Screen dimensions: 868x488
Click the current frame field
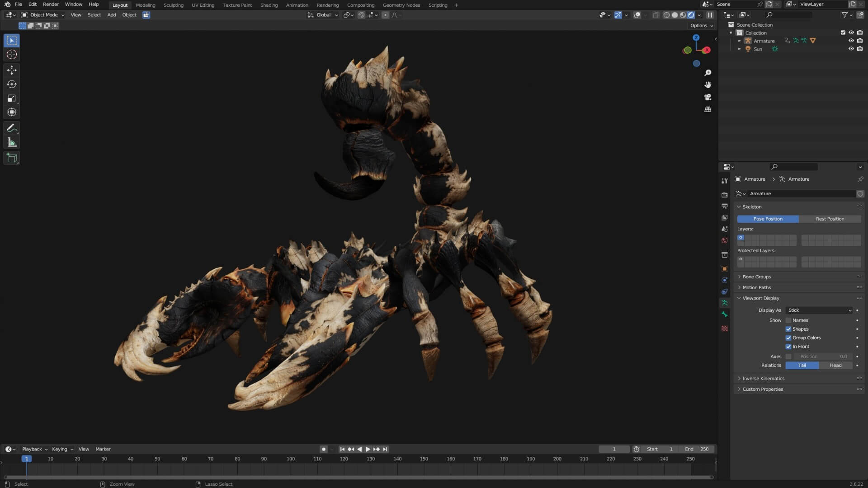click(x=614, y=450)
